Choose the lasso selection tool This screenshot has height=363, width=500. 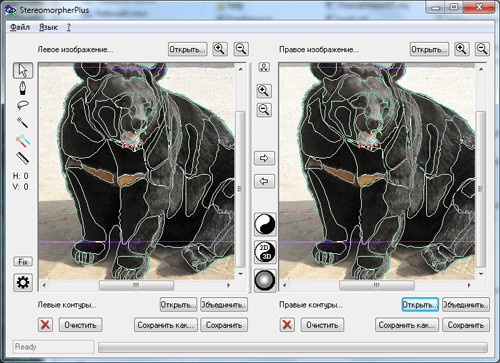[23, 105]
